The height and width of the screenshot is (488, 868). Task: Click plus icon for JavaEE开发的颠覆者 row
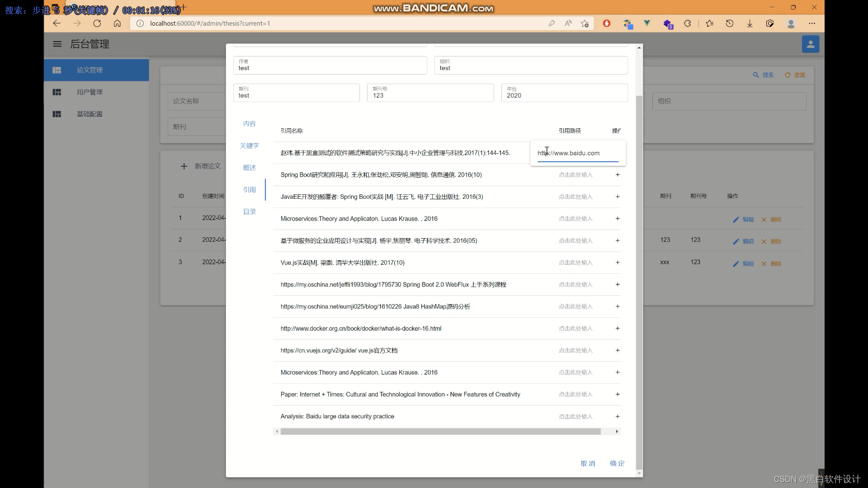tap(618, 197)
